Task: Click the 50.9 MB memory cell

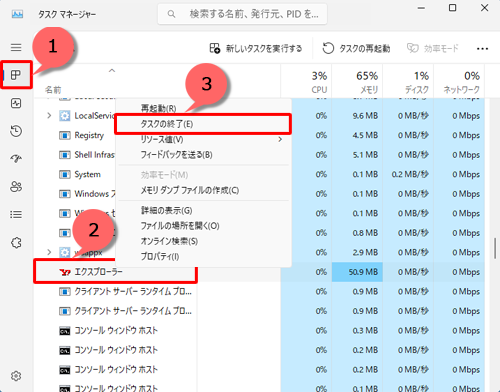Action: point(357,272)
